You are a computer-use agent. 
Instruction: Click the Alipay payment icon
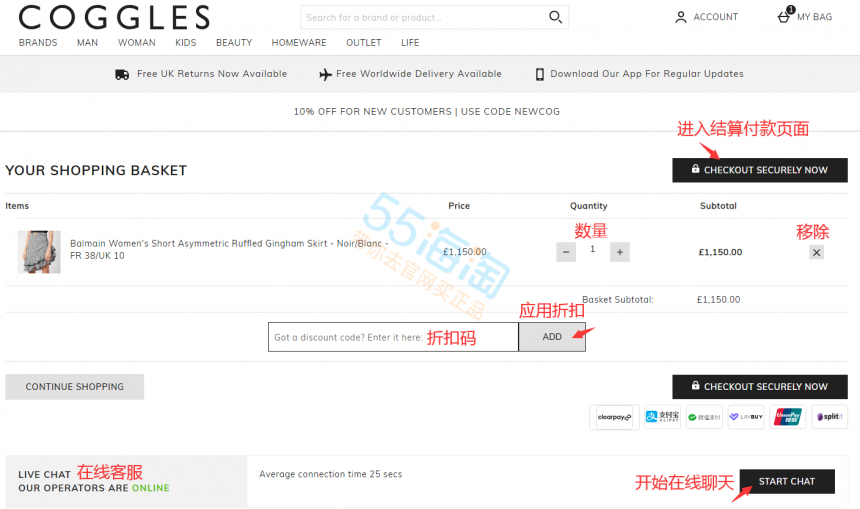click(x=662, y=417)
